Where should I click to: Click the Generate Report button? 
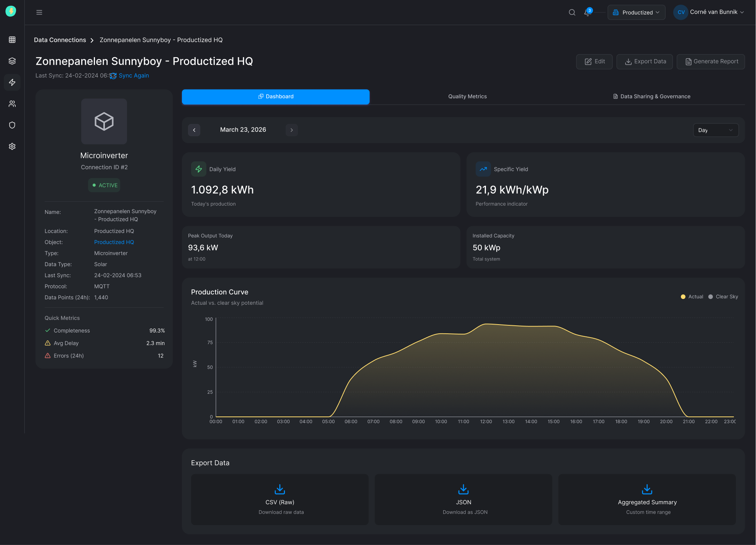point(711,61)
